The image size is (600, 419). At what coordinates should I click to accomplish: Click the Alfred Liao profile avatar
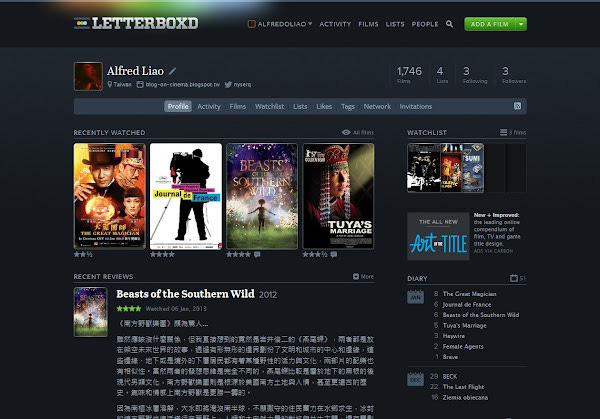88,76
